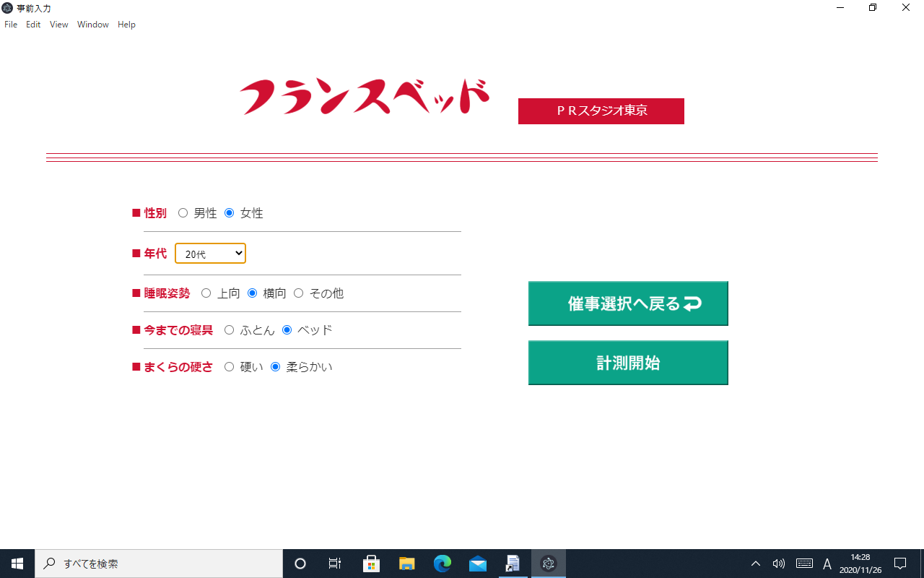This screenshot has width=924, height=578.
Task: Click the 睡眠姿勢 section label
Action: tap(167, 293)
